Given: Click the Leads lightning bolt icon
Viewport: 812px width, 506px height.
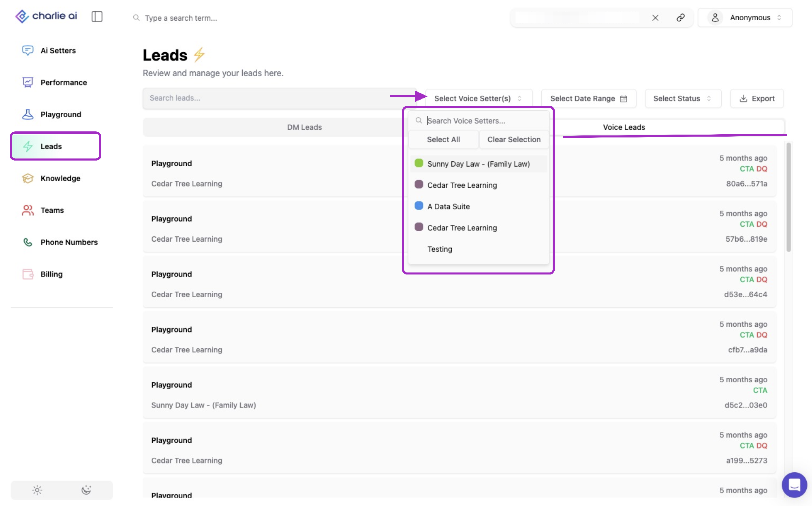Looking at the screenshot, I should pos(28,146).
